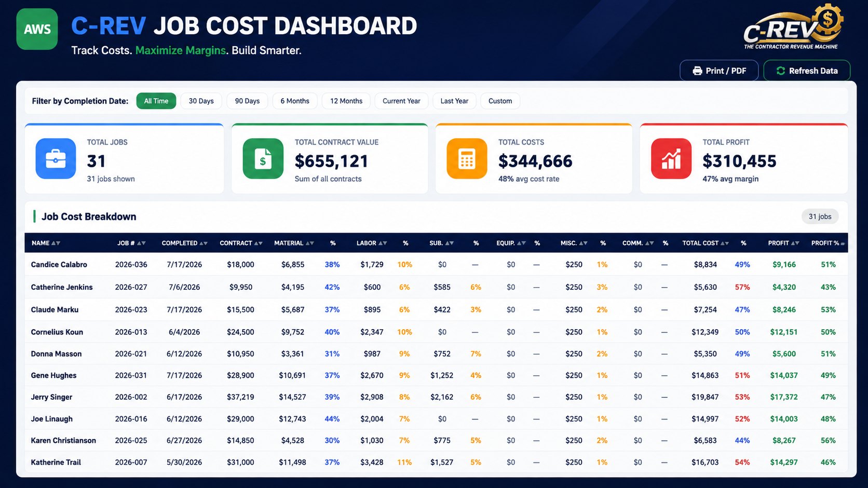868x488 pixels.
Task: Click subcontractor cost $2,162
Action: click(x=442, y=397)
